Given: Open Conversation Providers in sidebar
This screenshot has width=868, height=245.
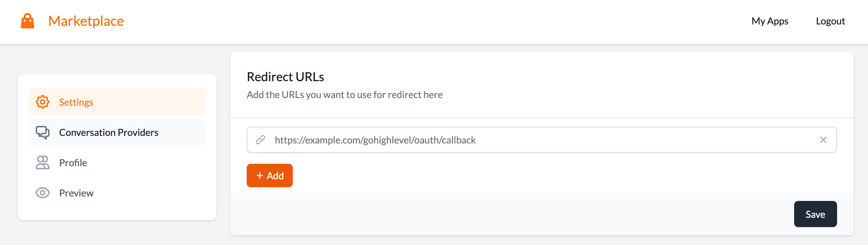Looking at the screenshot, I should (x=117, y=132).
